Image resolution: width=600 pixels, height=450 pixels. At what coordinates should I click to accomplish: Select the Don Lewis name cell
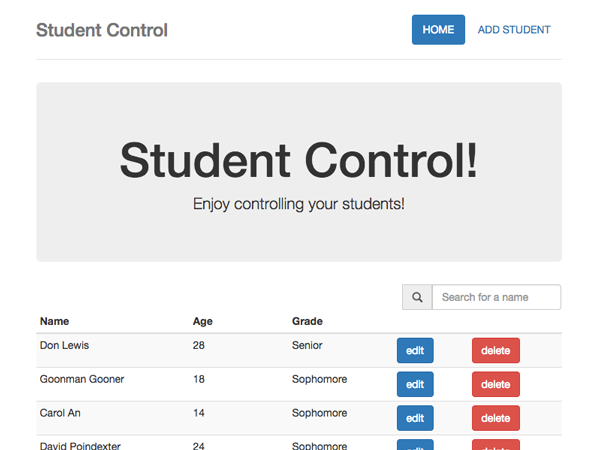pyautogui.click(x=64, y=345)
